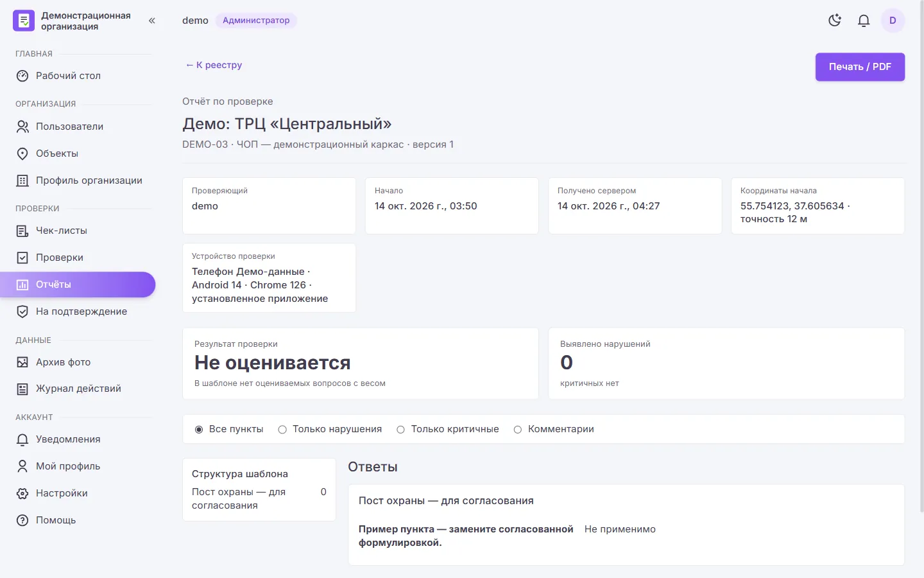
Task: Navigate to Журнал действий
Action: click(x=78, y=389)
